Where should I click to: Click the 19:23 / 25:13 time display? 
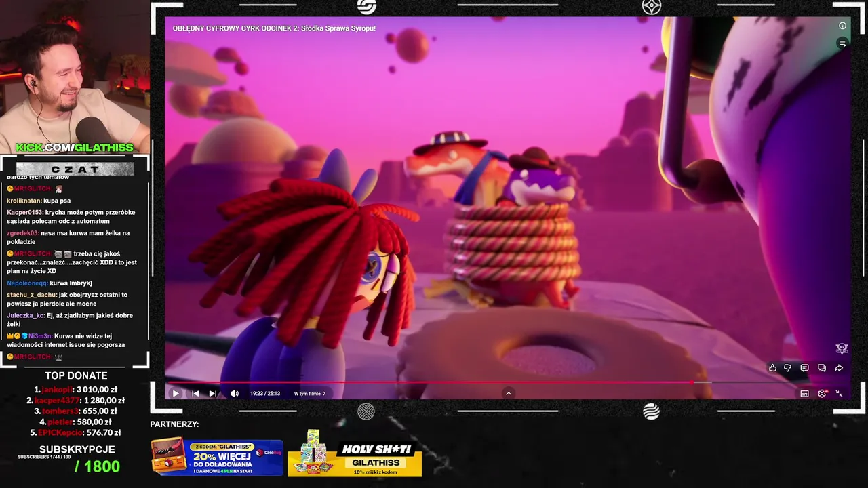(265, 393)
